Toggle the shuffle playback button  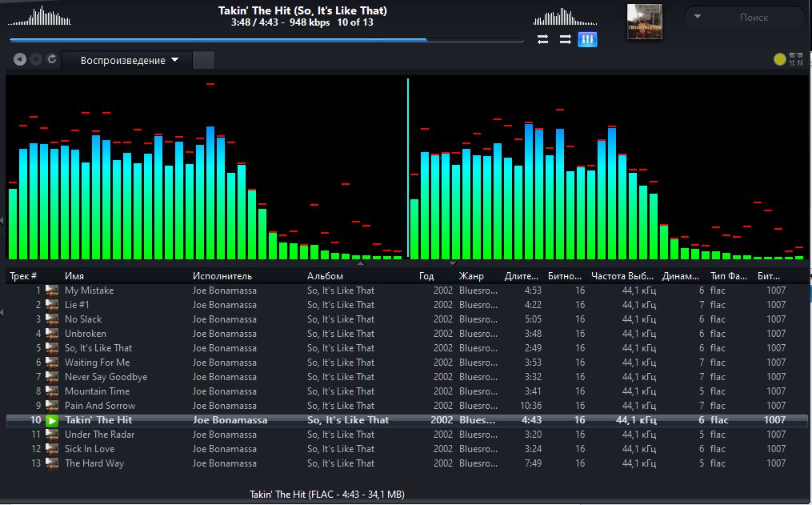coord(565,39)
